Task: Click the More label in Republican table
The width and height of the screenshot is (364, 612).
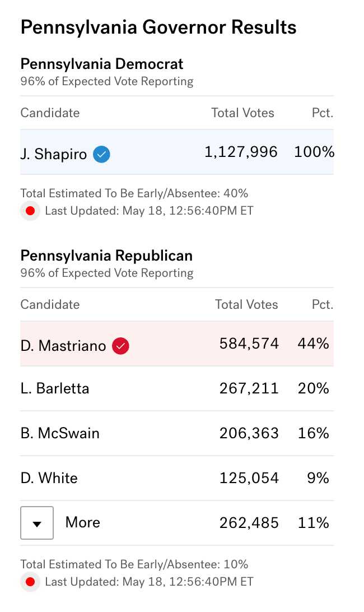Action: pos(83,522)
